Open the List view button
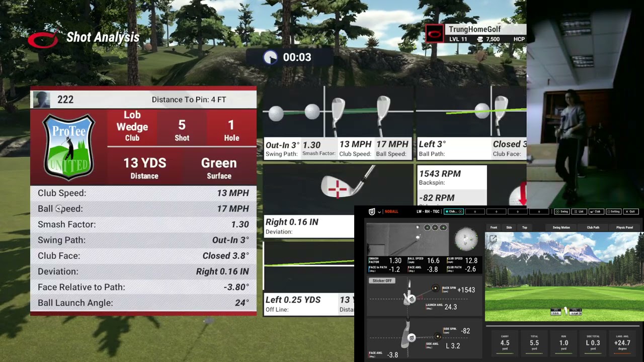Image resolution: width=644 pixels, height=362 pixels. (x=579, y=212)
